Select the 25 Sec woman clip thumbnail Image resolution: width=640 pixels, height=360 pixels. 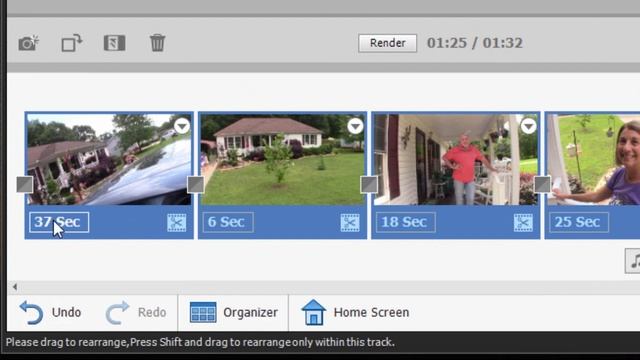(593, 159)
